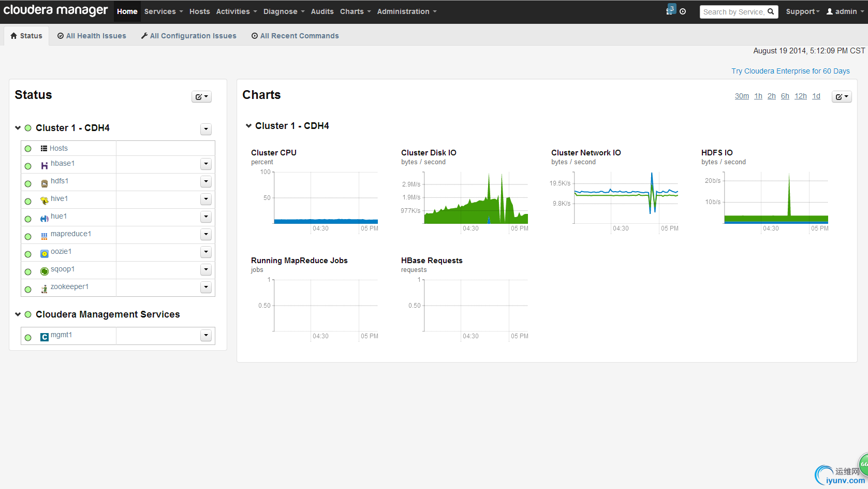This screenshot has width=868, height=489.
Task: Open the hbase1 actions dropdown
Action: 206,164
